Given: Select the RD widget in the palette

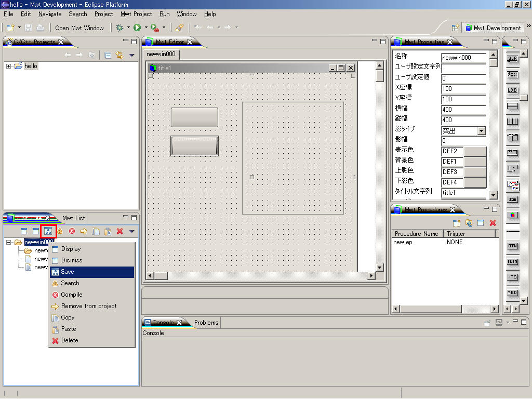Looking at the screenshot, I should 512,293.
